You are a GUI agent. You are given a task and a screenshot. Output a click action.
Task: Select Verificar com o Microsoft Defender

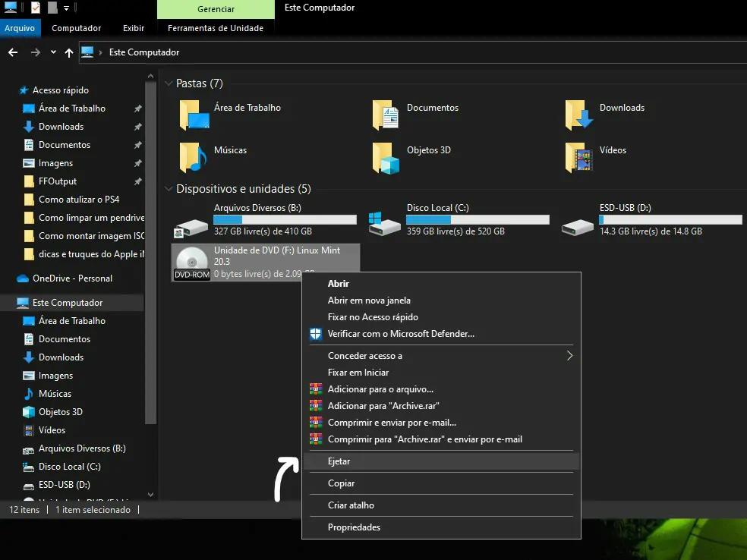441,334
